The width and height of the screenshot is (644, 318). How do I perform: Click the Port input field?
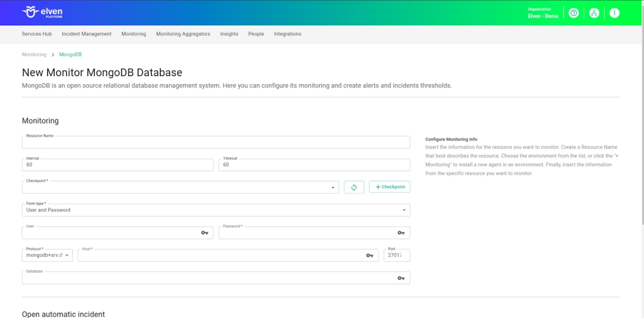(396, 256)
